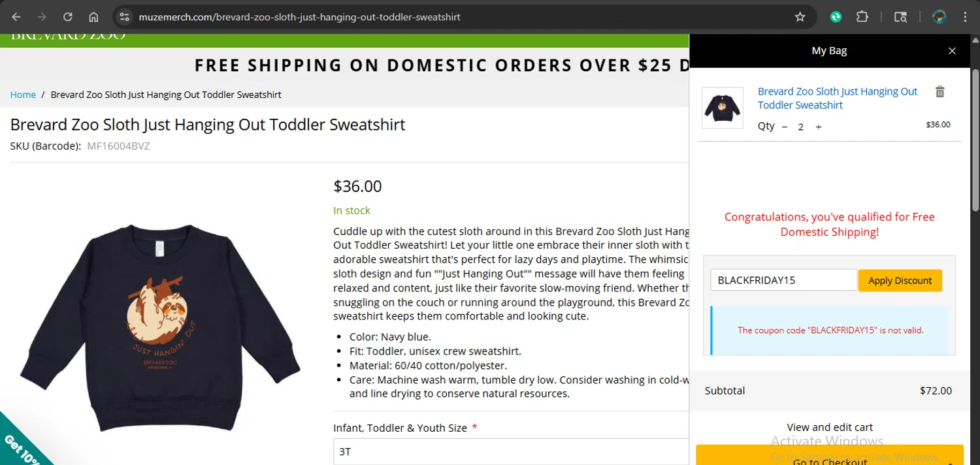Open the site information icon in address bar
Viewport: 980px width, 465px height.
[125, 17]
